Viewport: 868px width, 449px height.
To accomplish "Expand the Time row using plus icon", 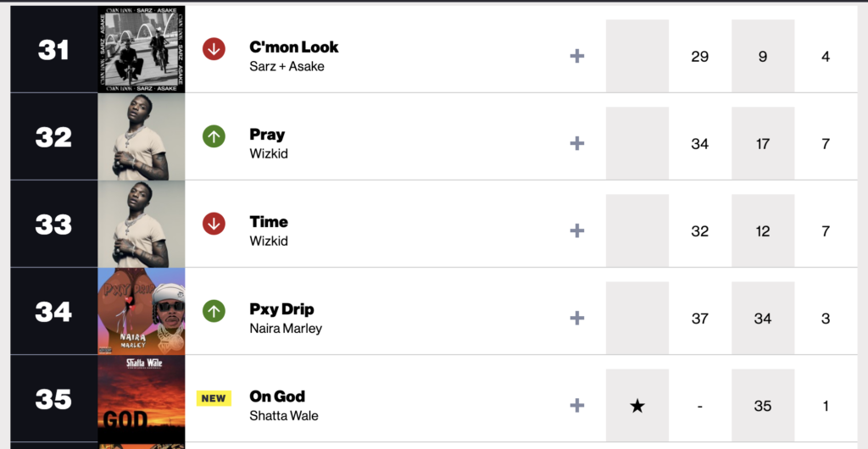I will [577, 230].
